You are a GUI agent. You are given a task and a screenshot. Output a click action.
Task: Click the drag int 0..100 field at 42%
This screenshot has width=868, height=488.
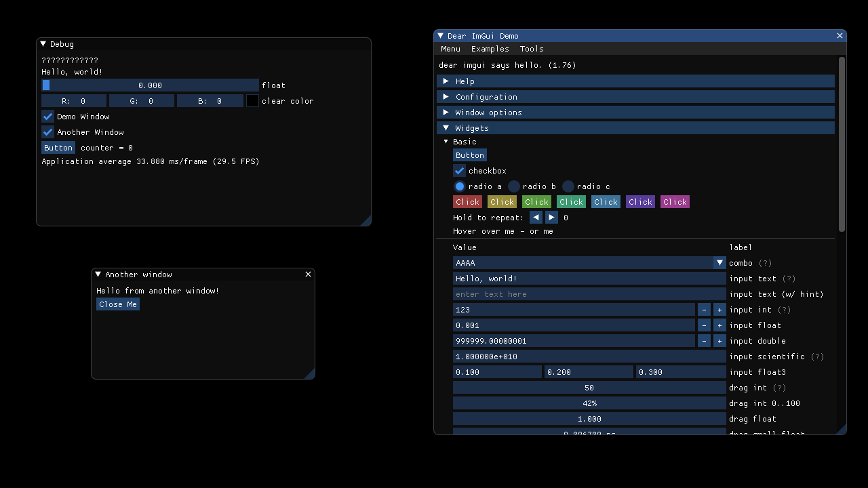[589, 403]
